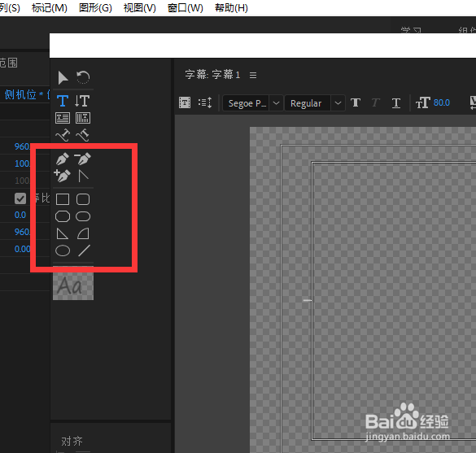Click the 字幕: 字幕 1 panel tab
Screen dimensions: 476x453
(212, 75)
